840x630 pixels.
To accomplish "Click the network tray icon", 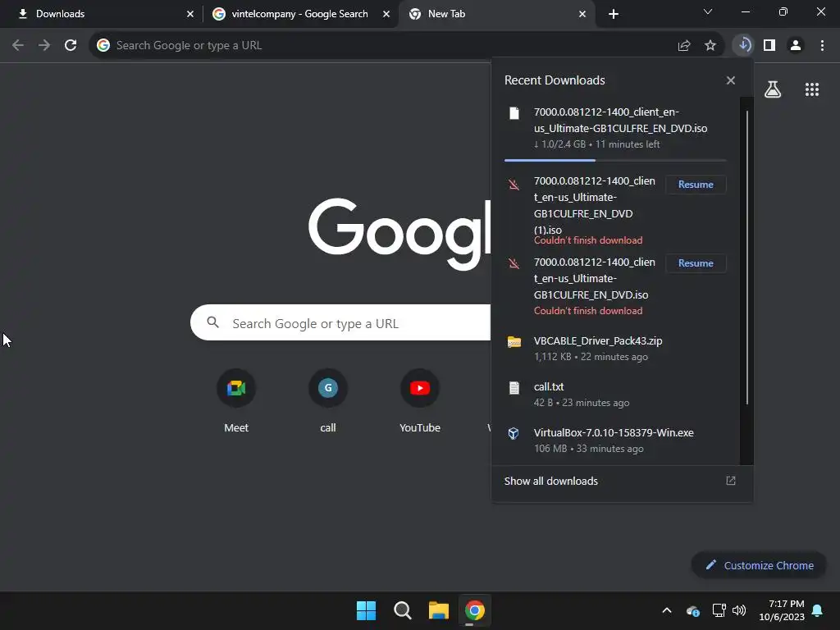I will [x=719, y=610].
